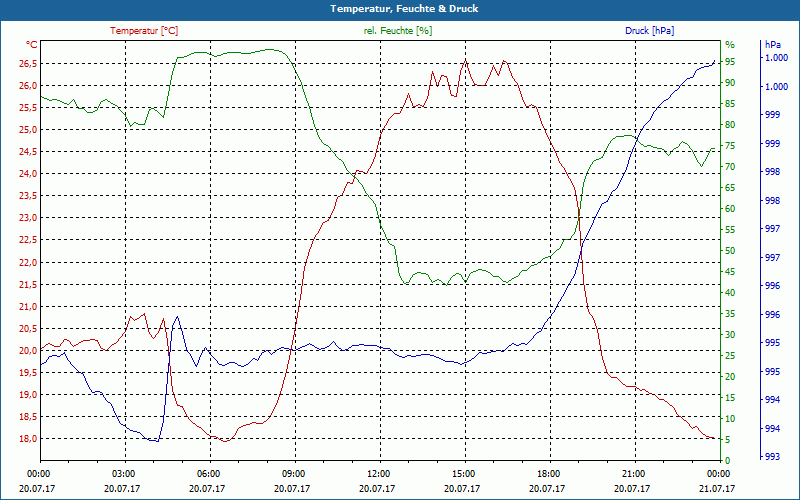Select humidity axis value '85'
The image size is (800, 500).
click(730, 104)
